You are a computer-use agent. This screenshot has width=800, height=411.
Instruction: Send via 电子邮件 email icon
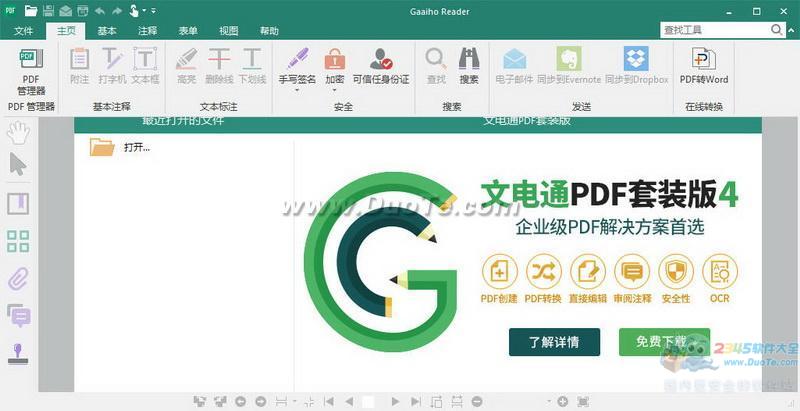(514, 59)
